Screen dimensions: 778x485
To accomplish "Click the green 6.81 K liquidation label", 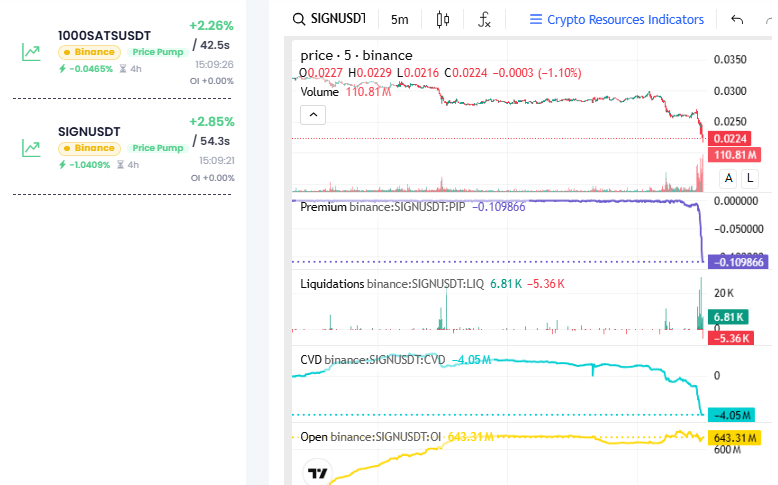I will 728,317.
